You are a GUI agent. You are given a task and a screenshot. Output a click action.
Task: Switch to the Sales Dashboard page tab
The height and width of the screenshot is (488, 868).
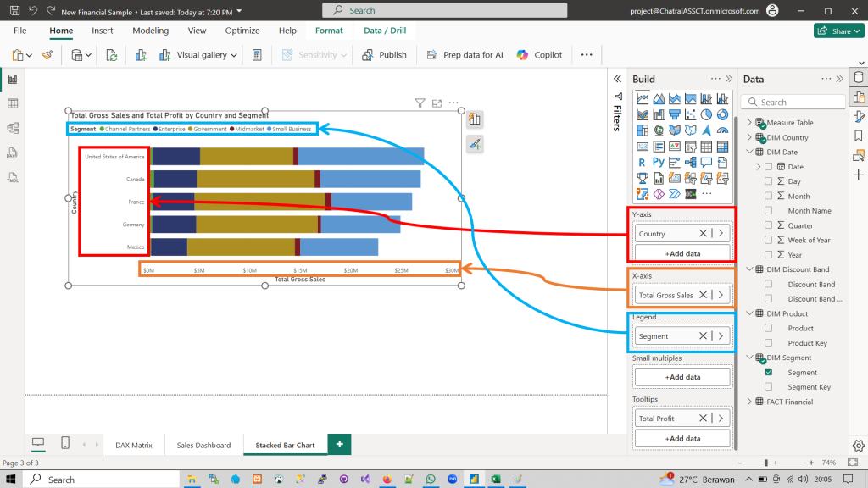pyautogui.click(x=203, y=445)
